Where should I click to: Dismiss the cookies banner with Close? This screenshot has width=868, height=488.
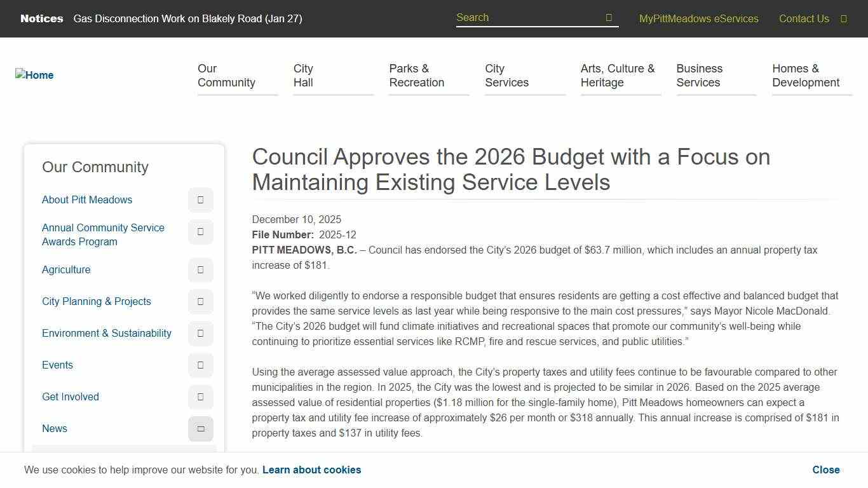pyautogui.click(x=825, y=470)
